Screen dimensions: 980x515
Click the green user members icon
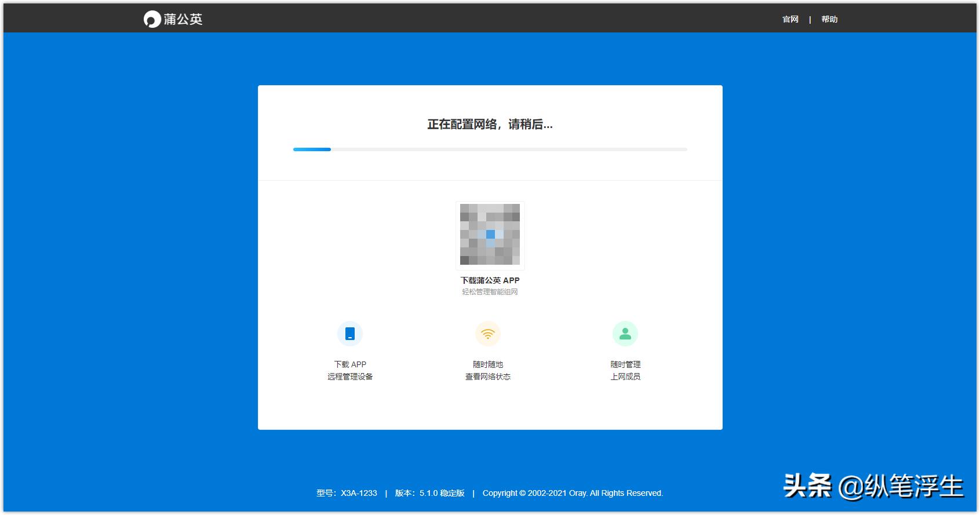point(625,334)
